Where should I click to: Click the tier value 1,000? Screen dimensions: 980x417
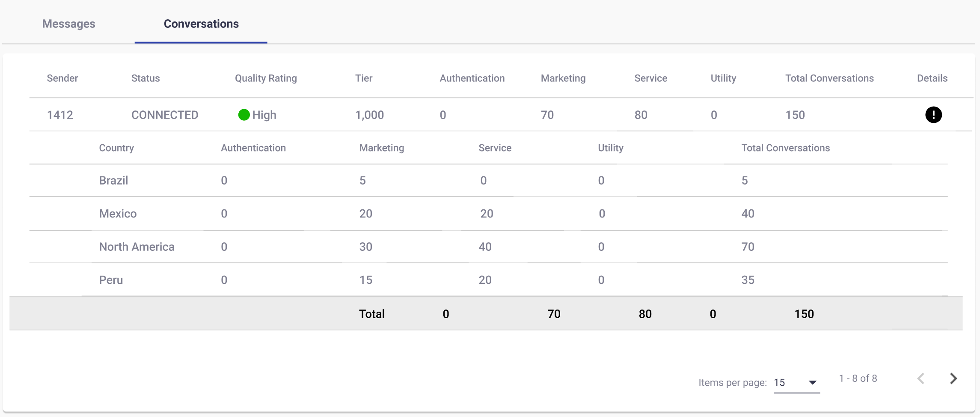[369, 115]
